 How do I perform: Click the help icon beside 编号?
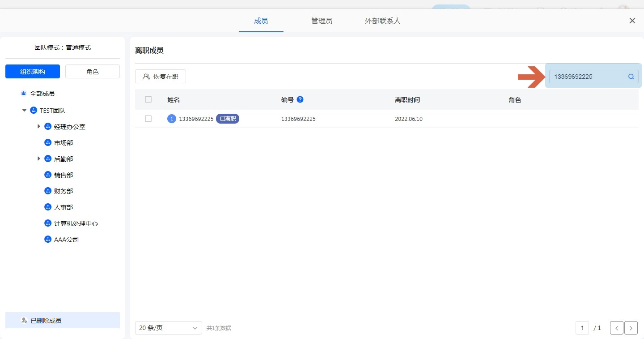tap(300, 99)
